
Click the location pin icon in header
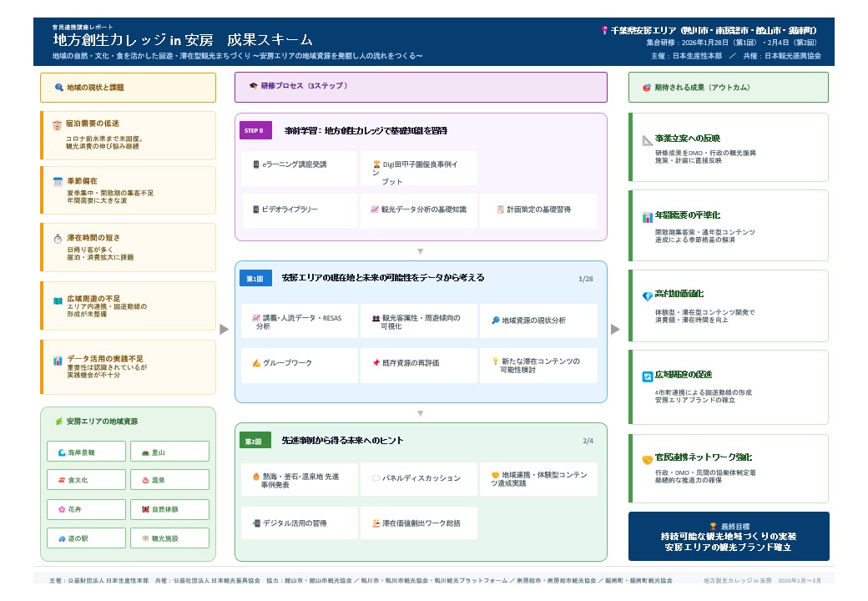(604, 31)
